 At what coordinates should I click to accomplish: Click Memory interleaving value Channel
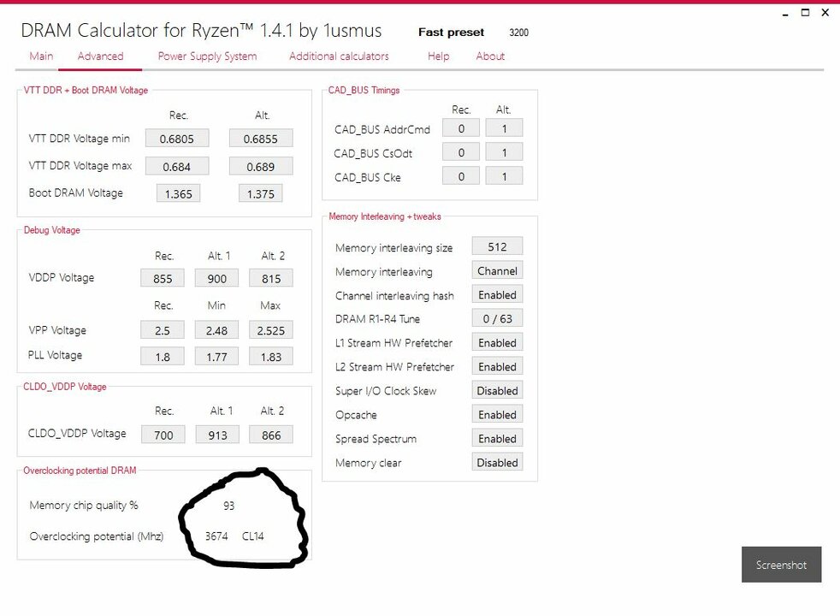click(497, 270)
